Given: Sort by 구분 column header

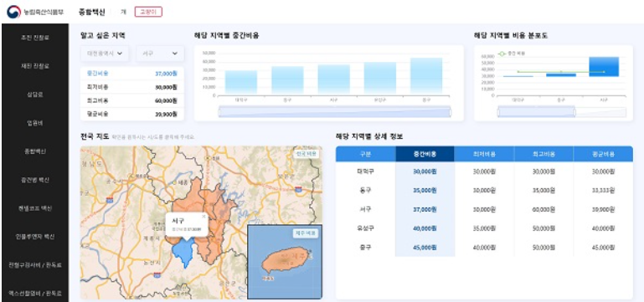Looking at the screenshot, I should point(365,154).
